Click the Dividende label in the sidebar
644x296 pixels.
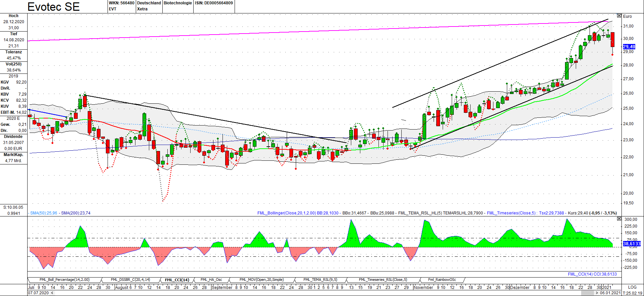tap(13, 137)
